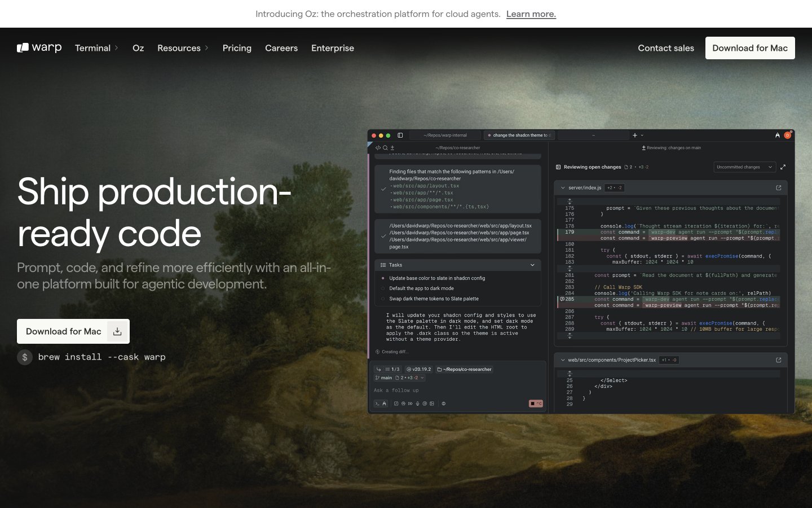The width and height of the screenshot is (812, 508).
Task: Switch to 'change the shadcn theme' tab
Action: click(x=520, y=135)
